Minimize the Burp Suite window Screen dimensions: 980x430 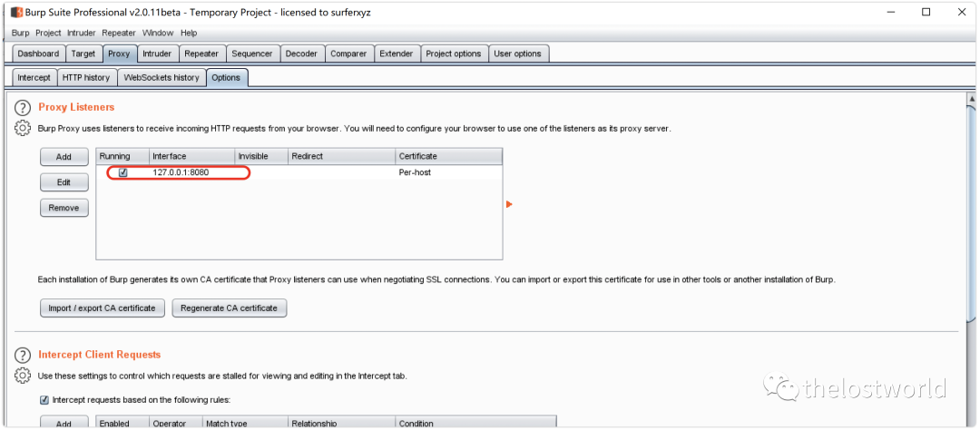(891, 12)
